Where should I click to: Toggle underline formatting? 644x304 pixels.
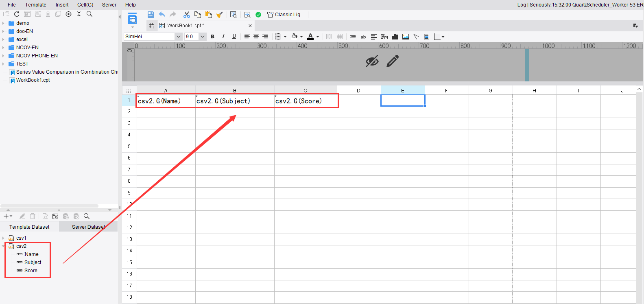(234, 37)
